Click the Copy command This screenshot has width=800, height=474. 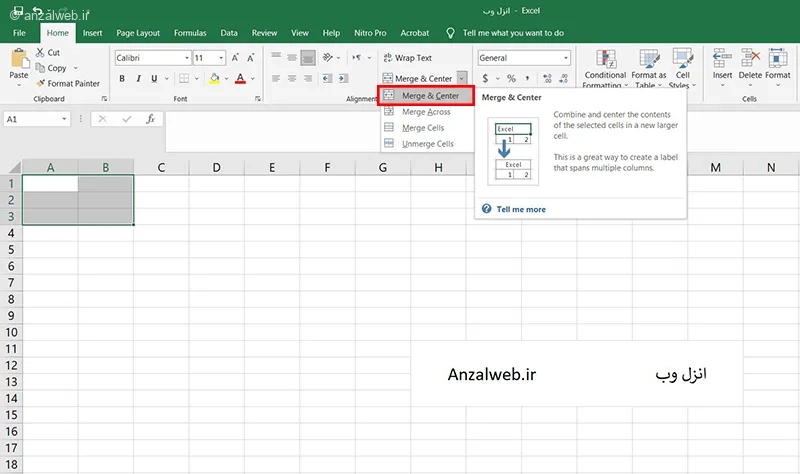(51, 68)
